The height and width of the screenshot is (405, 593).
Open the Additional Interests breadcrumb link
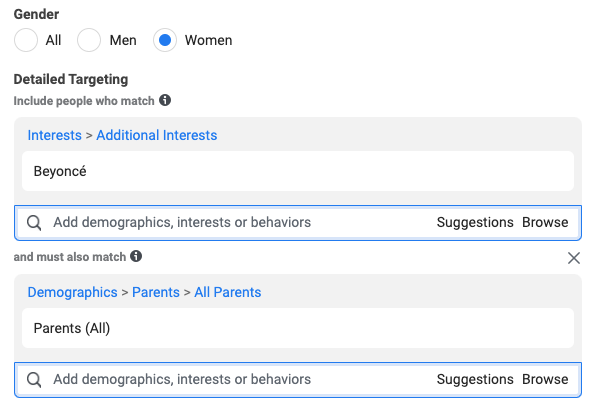(157, 135)
